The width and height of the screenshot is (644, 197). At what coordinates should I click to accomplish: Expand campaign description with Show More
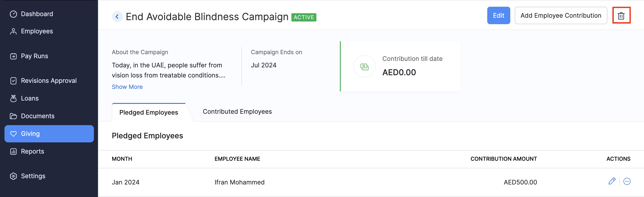[127, 87]
